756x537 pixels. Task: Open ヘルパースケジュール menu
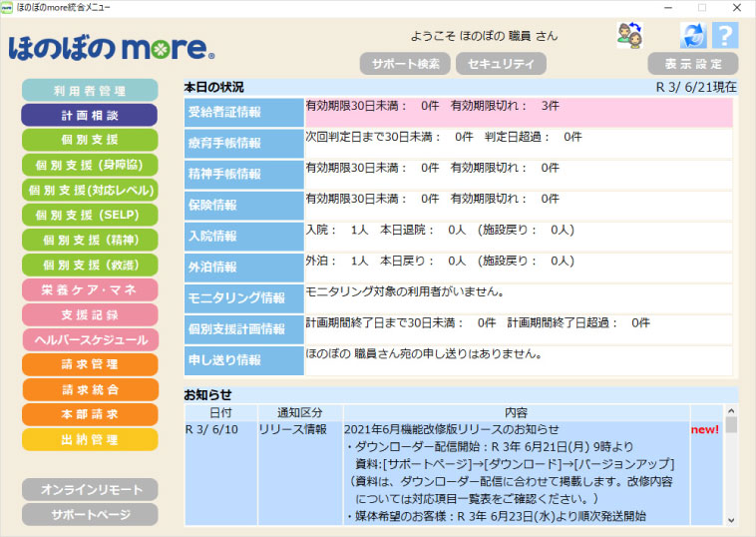pos(90,339)
